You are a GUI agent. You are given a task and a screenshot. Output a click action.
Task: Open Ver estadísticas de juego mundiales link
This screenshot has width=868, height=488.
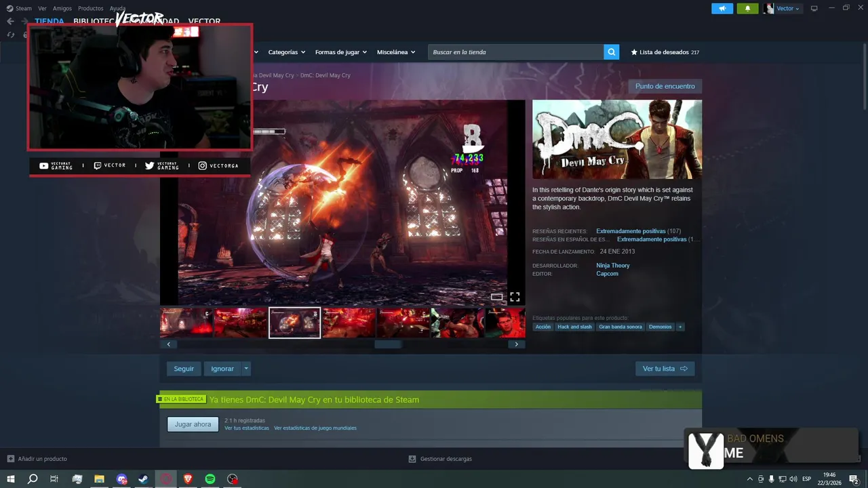(x=315, y=428)
